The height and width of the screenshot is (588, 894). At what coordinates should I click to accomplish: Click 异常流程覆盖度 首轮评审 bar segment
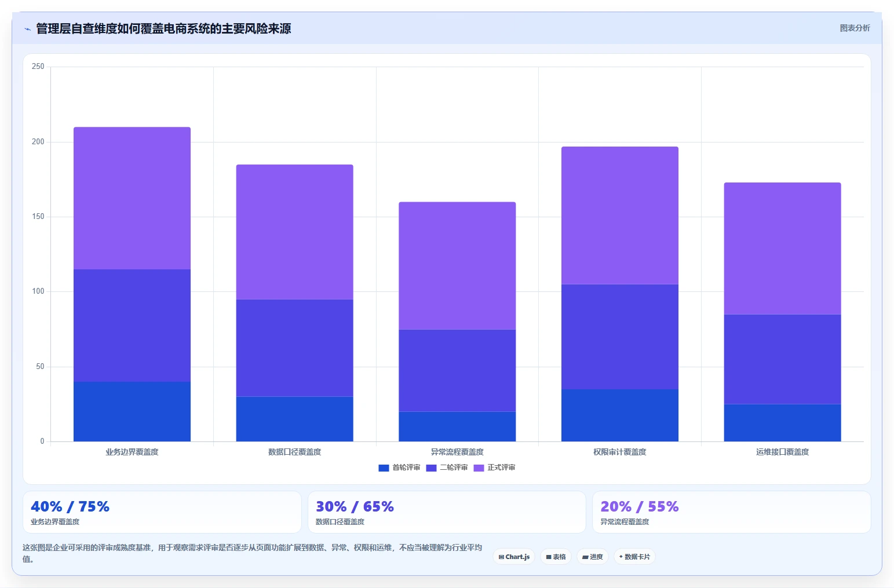(x=457, y=426)
